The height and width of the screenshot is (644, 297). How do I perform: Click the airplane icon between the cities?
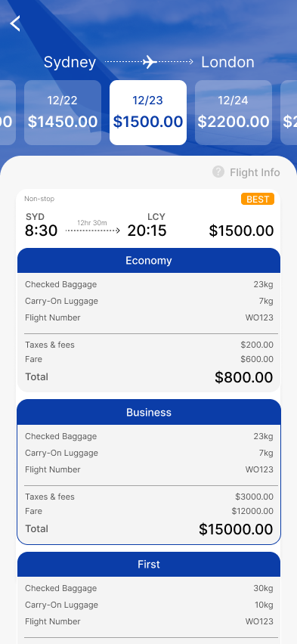[150, 62]
